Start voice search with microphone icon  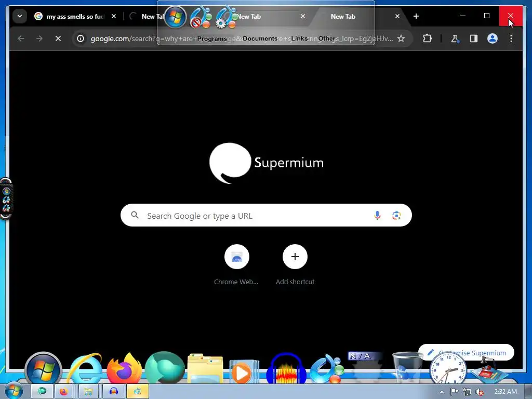click(377, 215)
